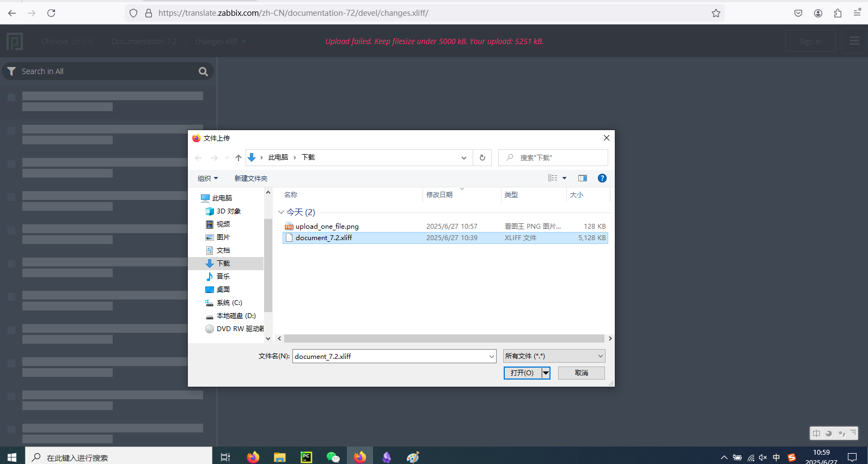Click Search in All box on page
This screenshot has height=464, width=868.
click(108, 71)
